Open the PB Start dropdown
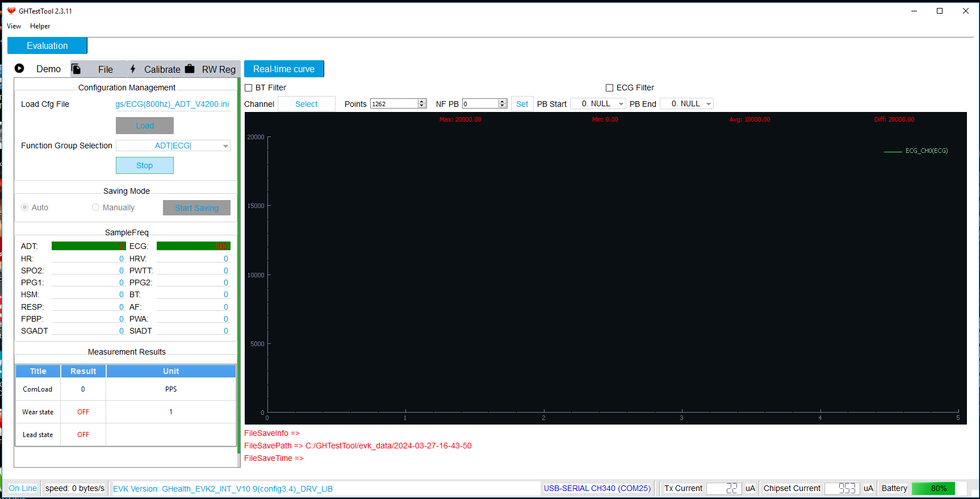Image resolution: width=980 pixels, height=499 pixels. point(621,104)
